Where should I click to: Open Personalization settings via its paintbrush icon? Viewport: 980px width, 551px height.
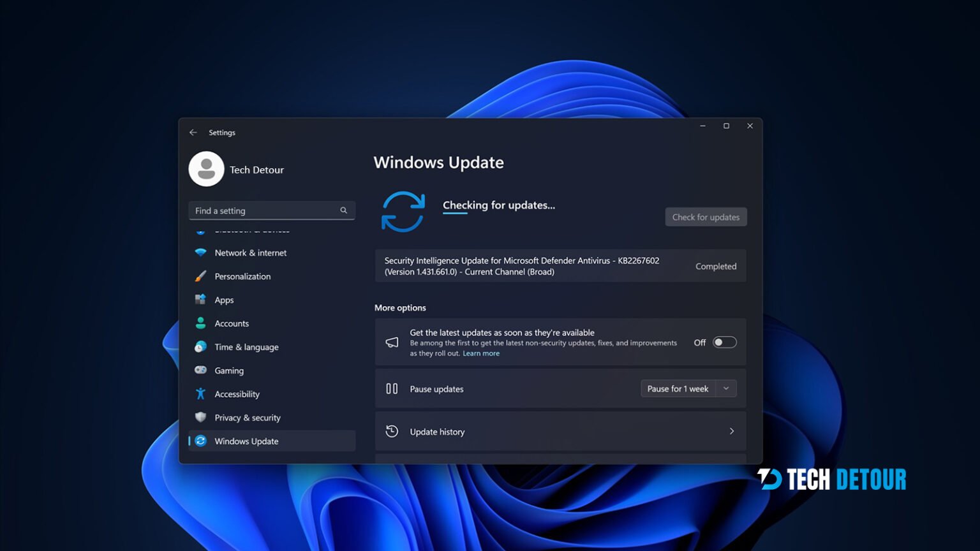pos(200,276)
